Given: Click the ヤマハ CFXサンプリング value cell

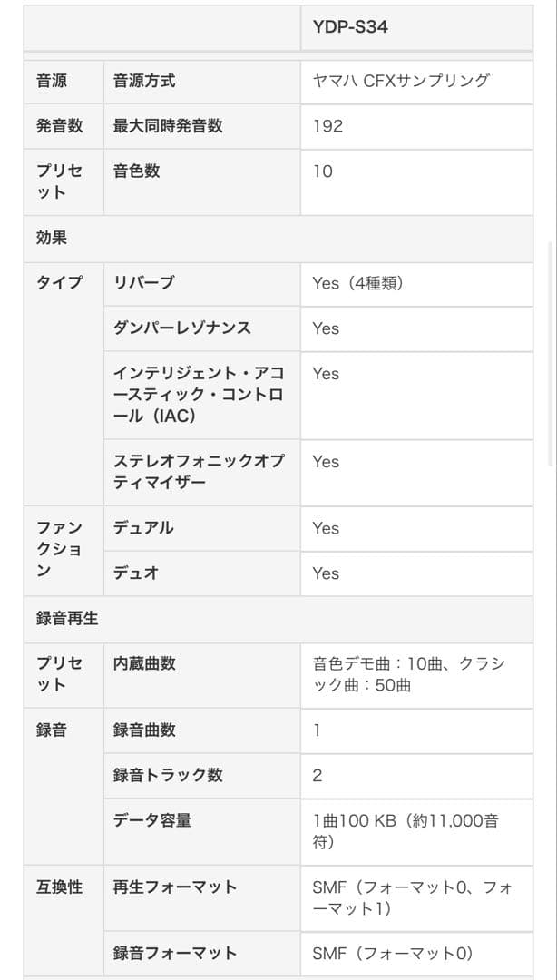Looking at the screenshot, I should point(401,81).
